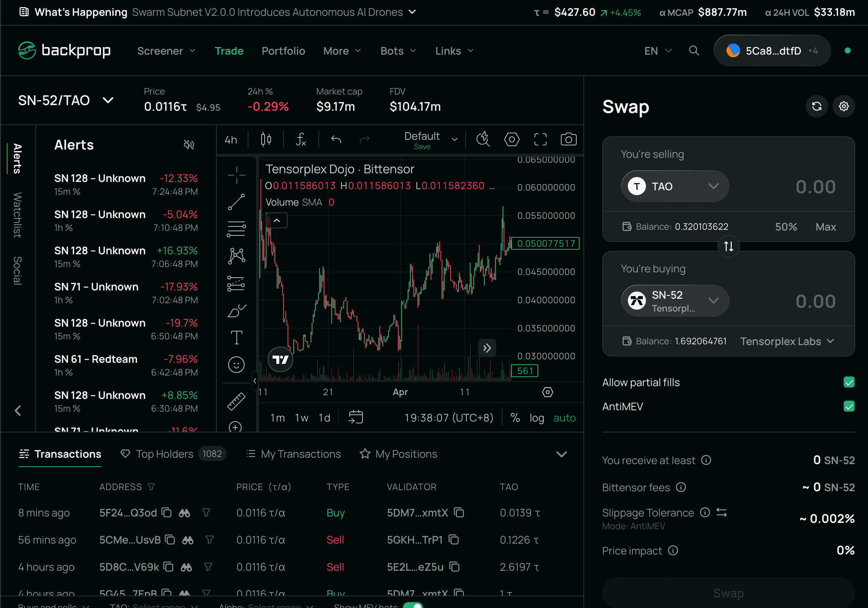Select the trend line drawing tool
This screenshot has width=868, height=608.
[237, 202]
